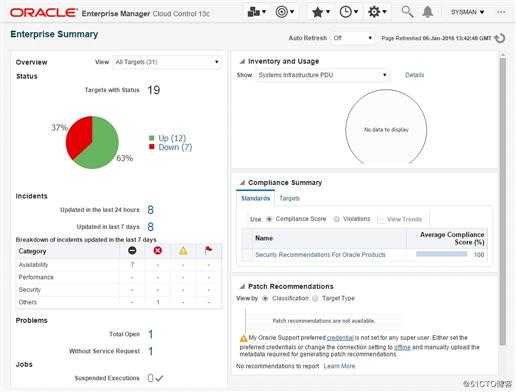516x392 pixels.
Task: Switch to the Targets tab
Action: [x=289, y=198]
